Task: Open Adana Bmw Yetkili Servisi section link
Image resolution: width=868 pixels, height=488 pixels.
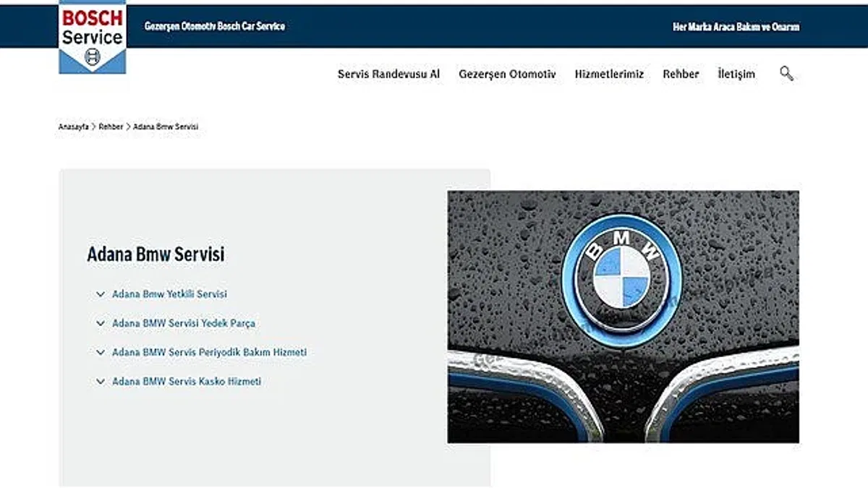Action: pos(169,294)
